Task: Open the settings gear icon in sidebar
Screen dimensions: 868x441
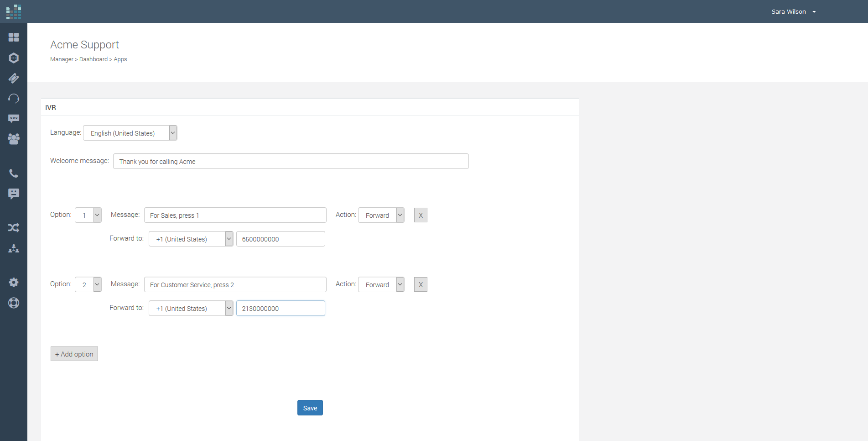Action: pos(14,282)
